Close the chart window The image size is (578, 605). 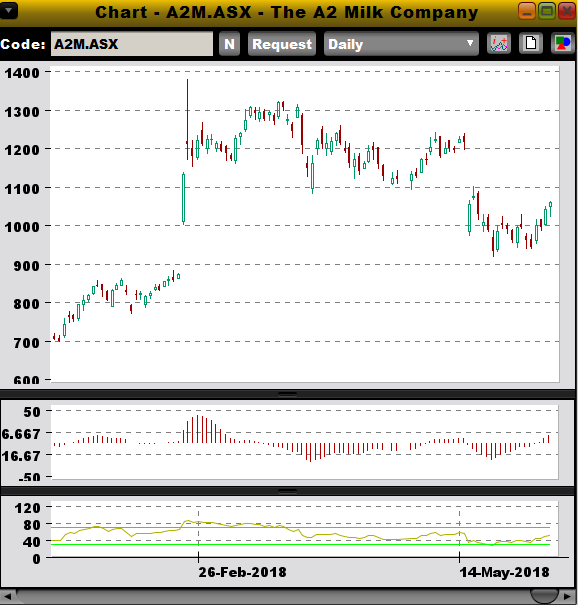(x=566, y=11)
